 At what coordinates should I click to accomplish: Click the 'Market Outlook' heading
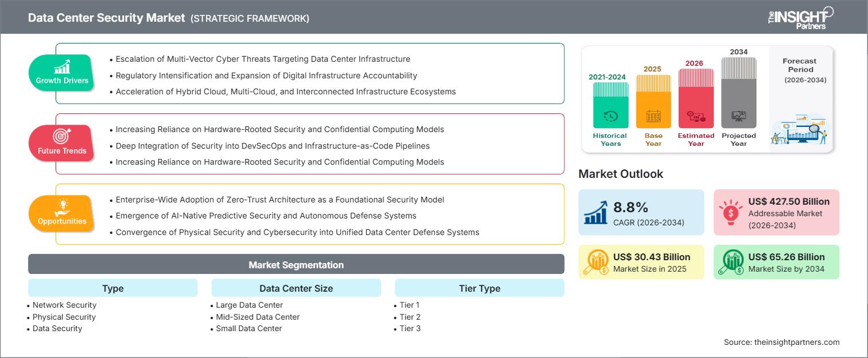click(x=621, y=174)
